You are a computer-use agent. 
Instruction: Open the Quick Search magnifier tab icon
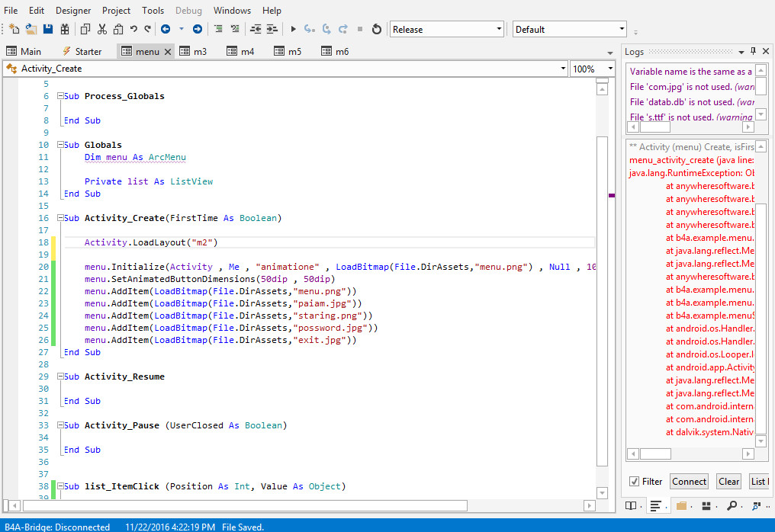[x=732, y=505]
